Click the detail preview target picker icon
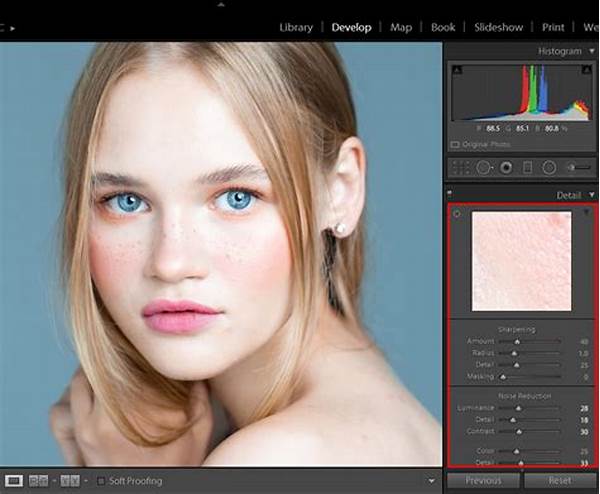Screen dimensions: 600x494 tap(457, 214)
